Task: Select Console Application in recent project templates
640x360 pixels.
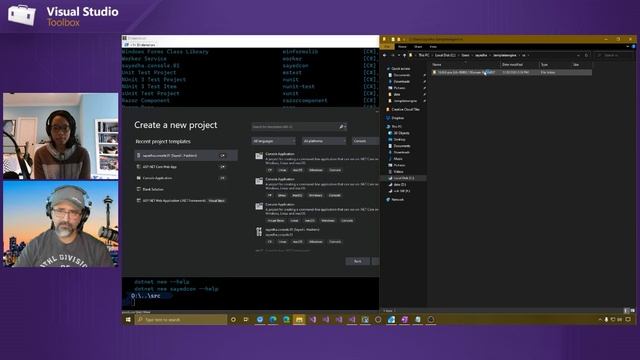Action: (x=186, y=178)
